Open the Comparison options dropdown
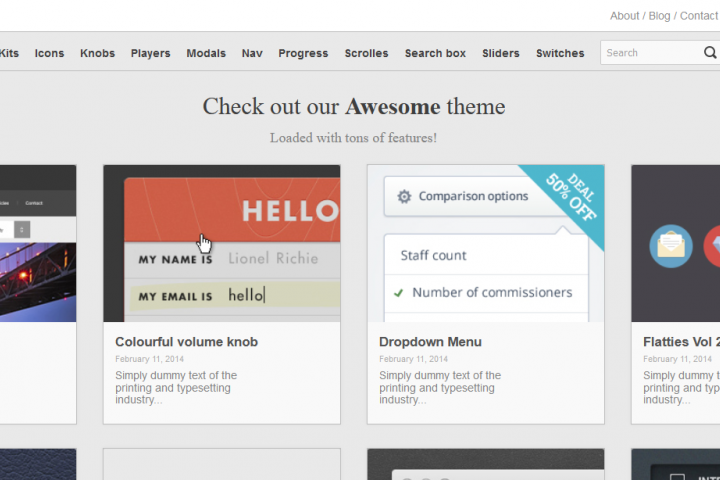Screen dimensions: 720x480 point(473,197)
